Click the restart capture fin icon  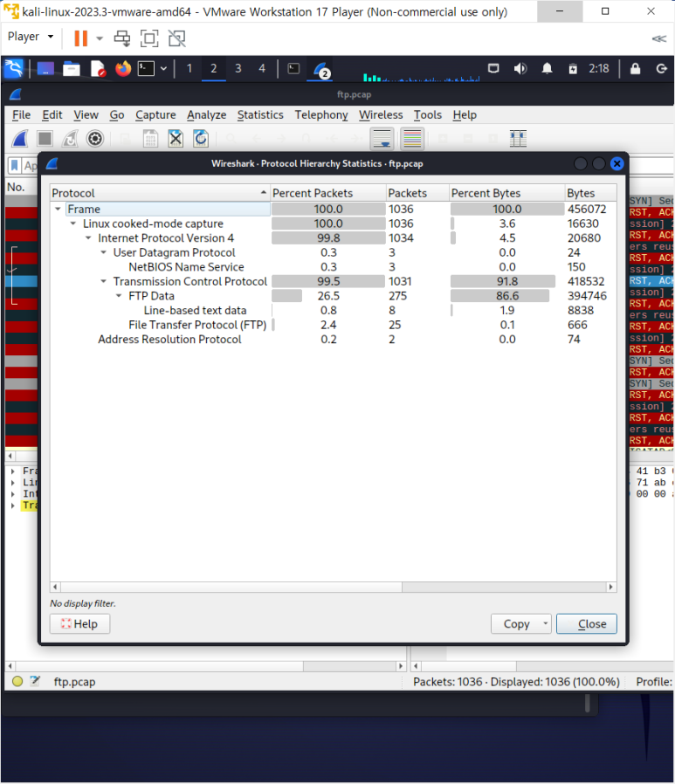(70, 139)
